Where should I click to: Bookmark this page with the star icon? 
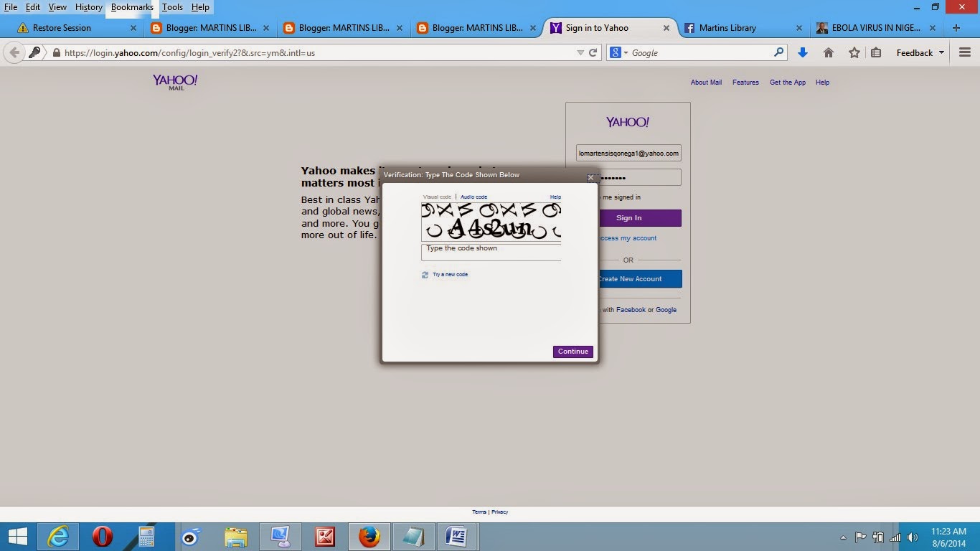pos(854,52)
